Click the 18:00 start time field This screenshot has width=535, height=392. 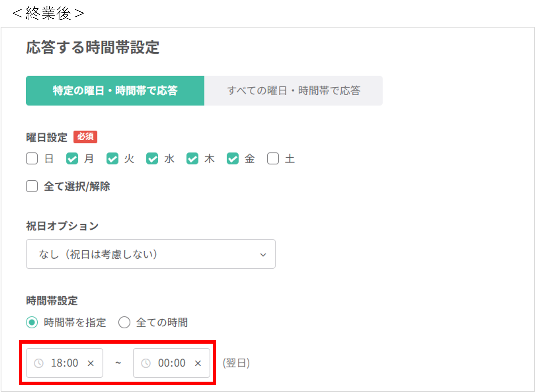tap(65, 363)
